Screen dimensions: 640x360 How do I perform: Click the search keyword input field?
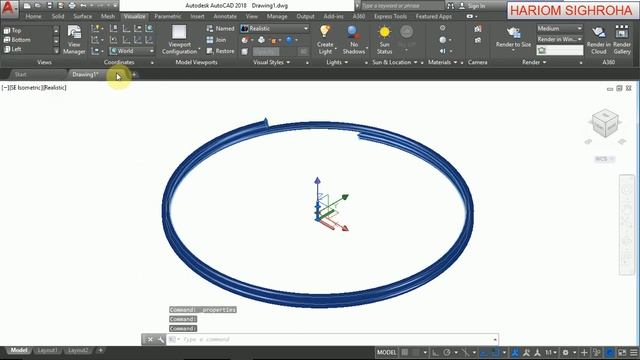(402, 6)
